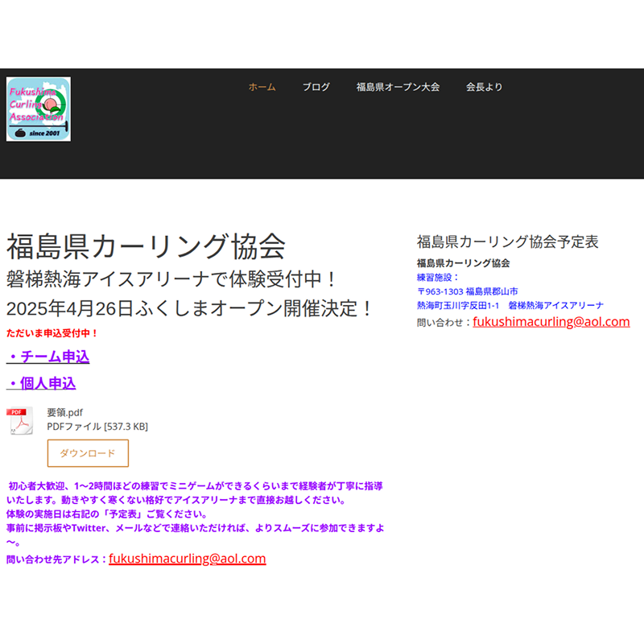Image resolution: width=644 pixels, height=644 pixels.
Task: Click the email link under the 予定表 sidebar
Action: pyautogui.click(x=551, y=322)
